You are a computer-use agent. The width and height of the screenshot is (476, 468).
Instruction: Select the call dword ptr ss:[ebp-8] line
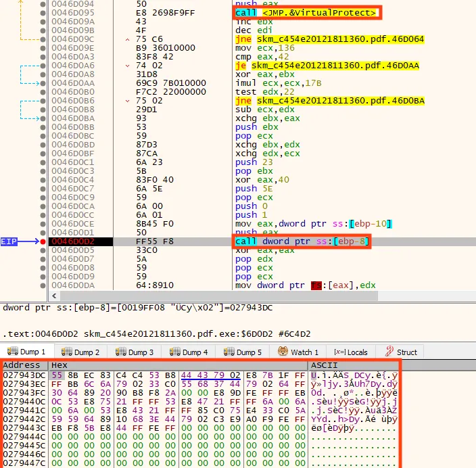click(302, 241)
